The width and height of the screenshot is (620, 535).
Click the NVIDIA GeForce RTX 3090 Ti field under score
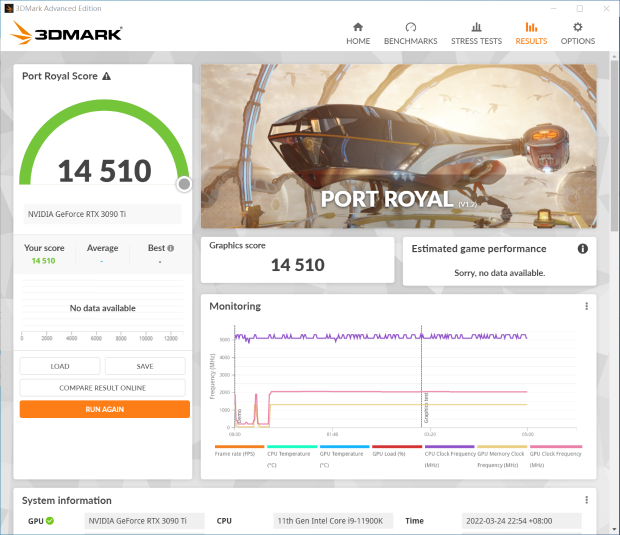(x=102, y=214)
